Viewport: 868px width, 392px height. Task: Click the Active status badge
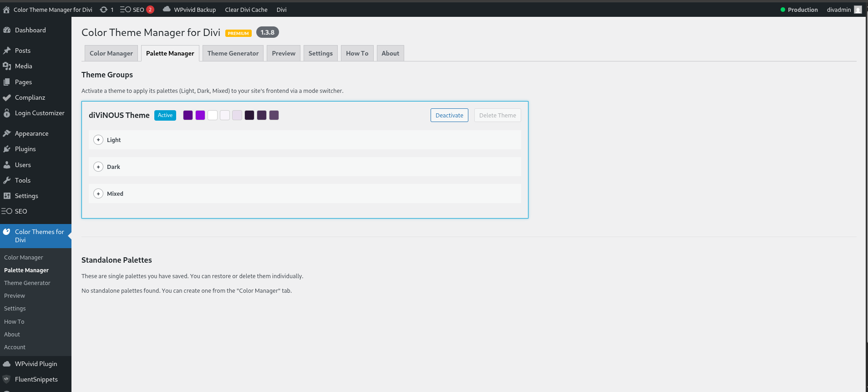pos(165,115)
